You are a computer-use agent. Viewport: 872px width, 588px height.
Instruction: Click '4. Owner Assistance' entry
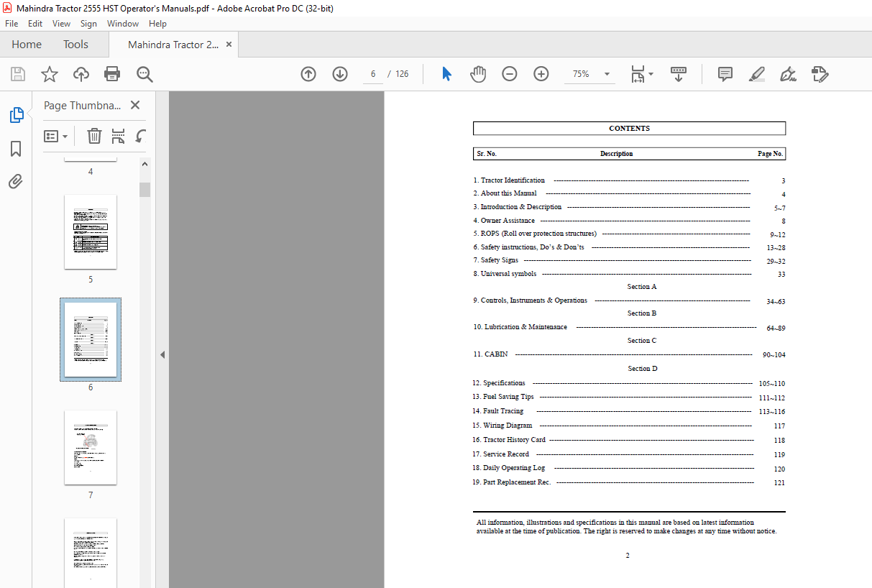(504, 221)
